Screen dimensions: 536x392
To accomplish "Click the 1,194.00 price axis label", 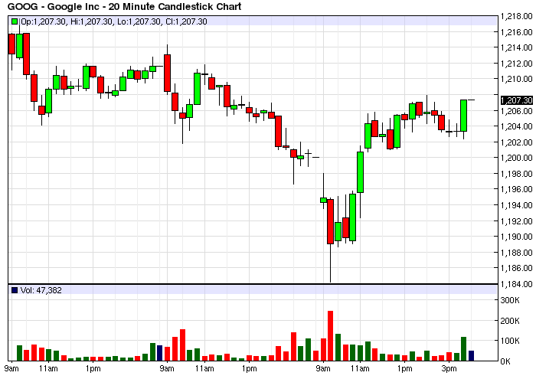I will [517, 205].
